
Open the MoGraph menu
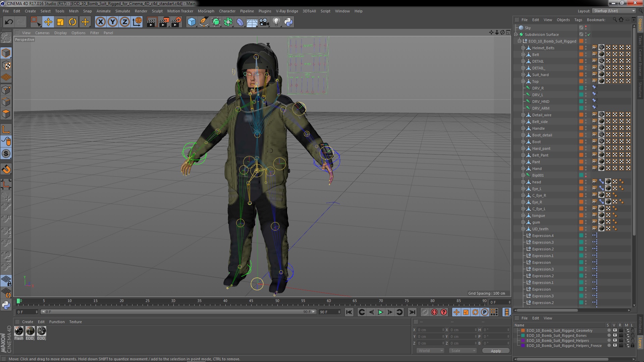tap(206, 11)
